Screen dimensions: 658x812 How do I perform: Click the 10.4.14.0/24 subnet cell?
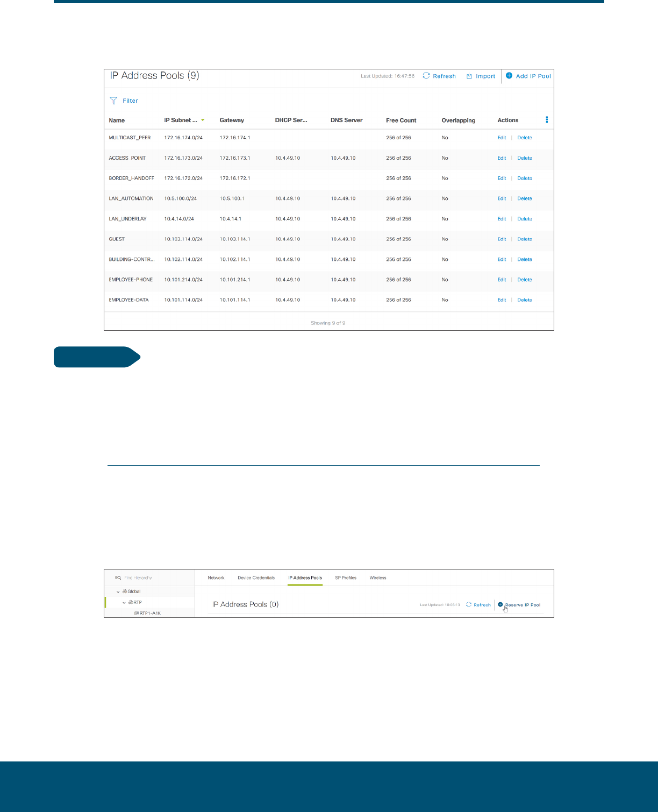click(x=179, y=219)
